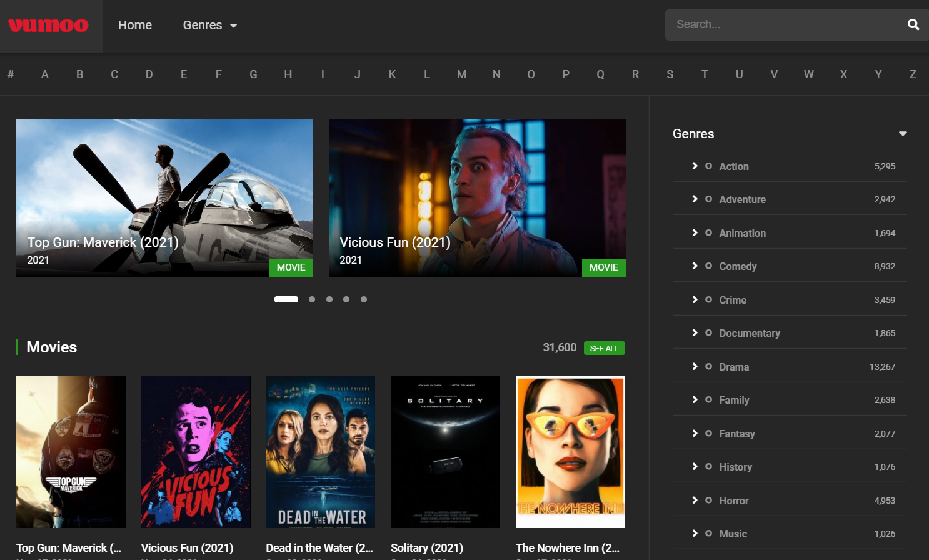Viewport: 929px width, 560px height.
Task: Open the Vicious Fun movie poster
Action: tap(196, 452)
